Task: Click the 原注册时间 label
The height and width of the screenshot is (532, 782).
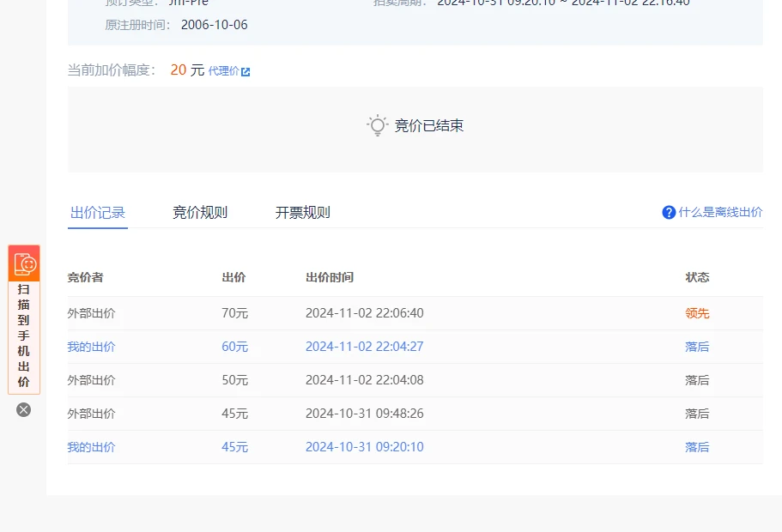Action: (x=137, y=25)
